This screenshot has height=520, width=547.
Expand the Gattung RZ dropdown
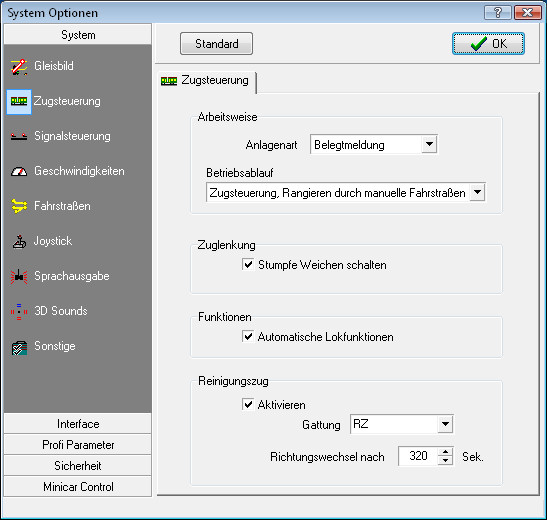click(445, 424)
